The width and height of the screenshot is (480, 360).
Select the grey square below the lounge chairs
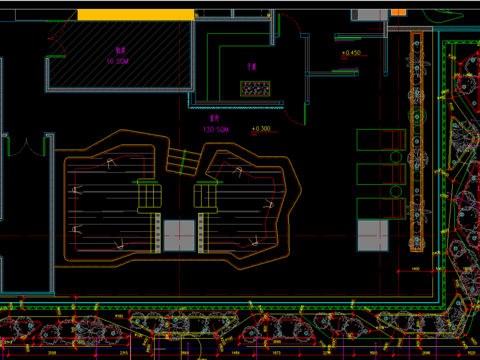373,235
